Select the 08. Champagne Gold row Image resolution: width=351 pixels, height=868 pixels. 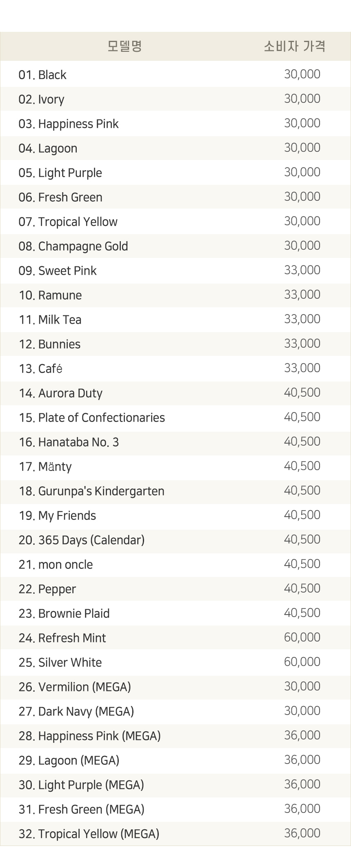coord(175,246)
